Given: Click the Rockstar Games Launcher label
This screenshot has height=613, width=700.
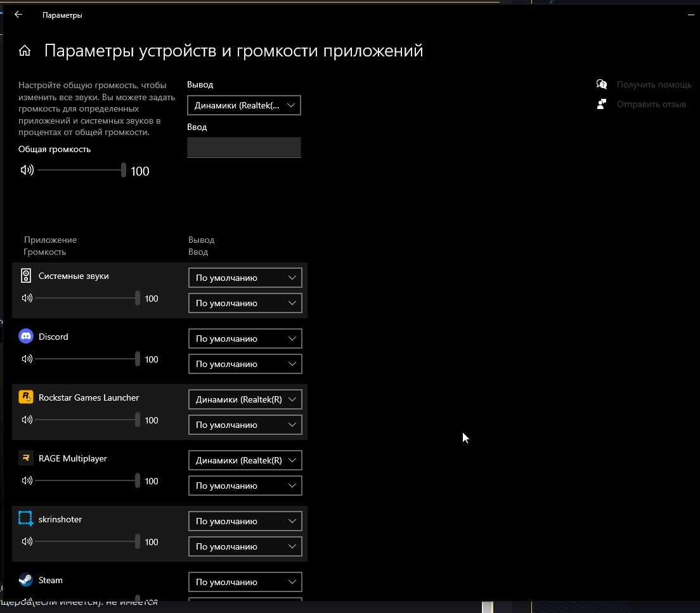Looking at the screenshot, I should point(88,397).
